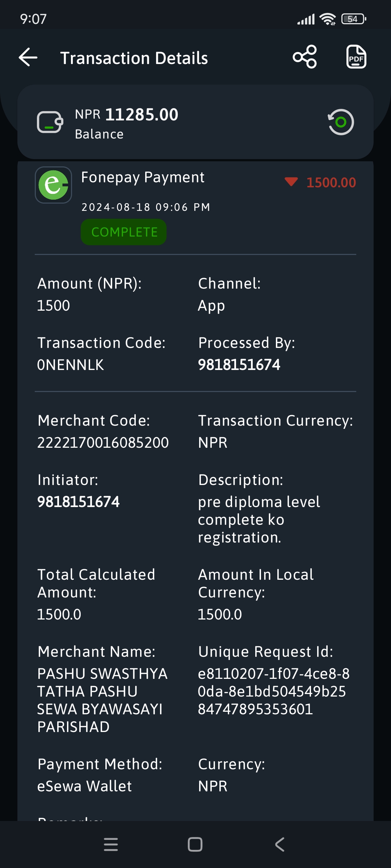Viewport: 391px width, 868px height.
Task: Open Android recent apps menu
Action: pyautogui.click(x=111, y=844)
